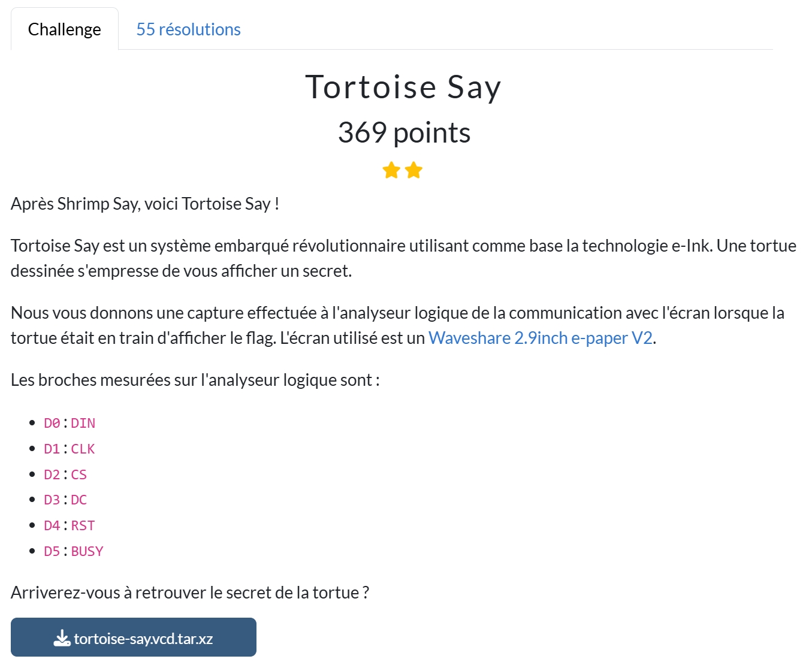Click the download icon on the file button

(x=61, y=637)
